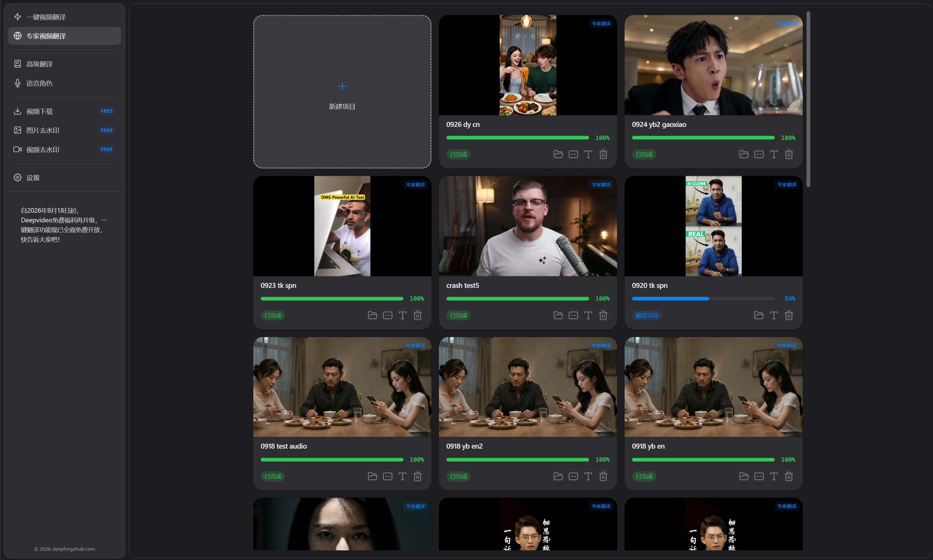
Task: Click text T icon on 0920 tk spn card
Action: (774, 316)
